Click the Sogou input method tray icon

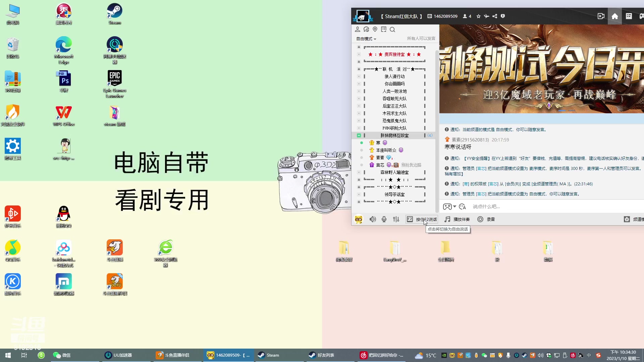[598, 355]
